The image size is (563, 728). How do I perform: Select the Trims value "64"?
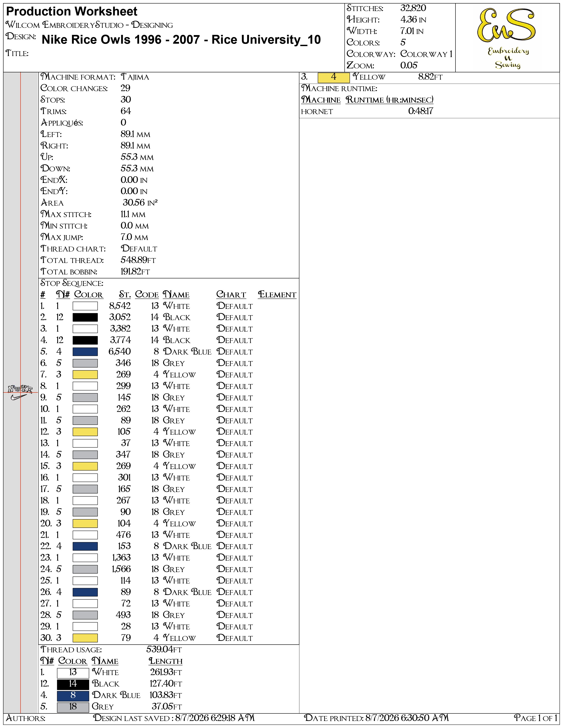point(126,111)
